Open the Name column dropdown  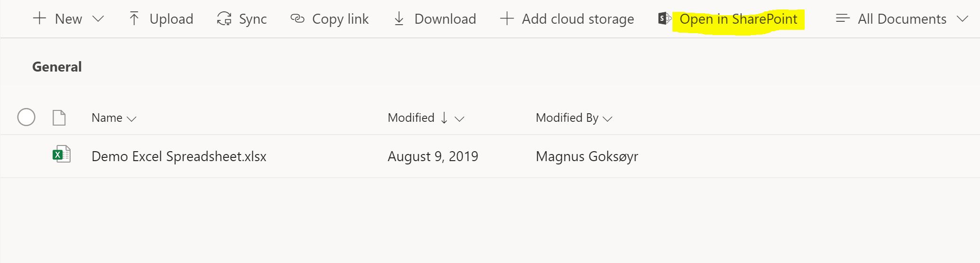132,119
